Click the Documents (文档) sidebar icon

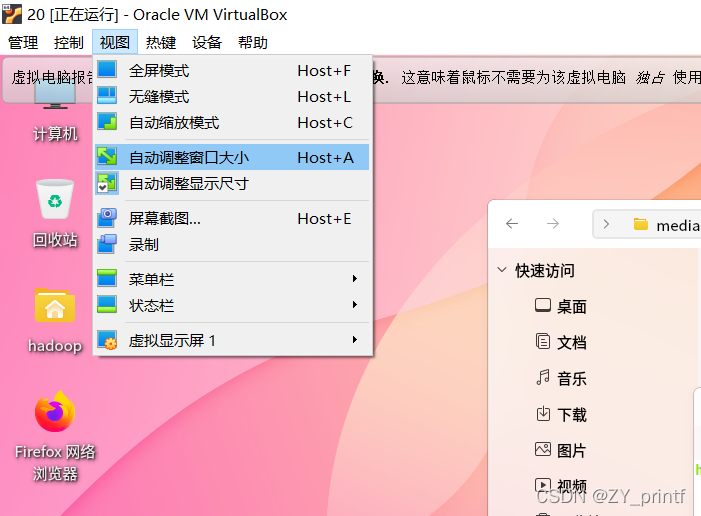543,341
